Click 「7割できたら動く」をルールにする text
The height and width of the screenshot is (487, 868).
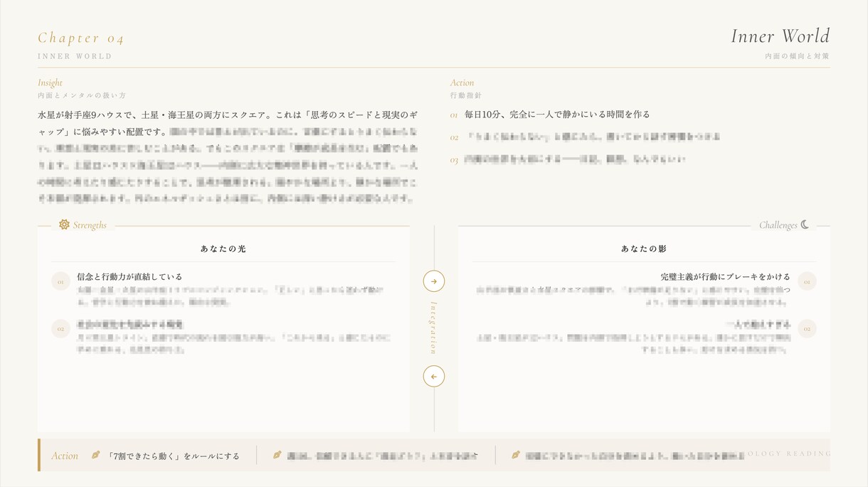[174, 456]
